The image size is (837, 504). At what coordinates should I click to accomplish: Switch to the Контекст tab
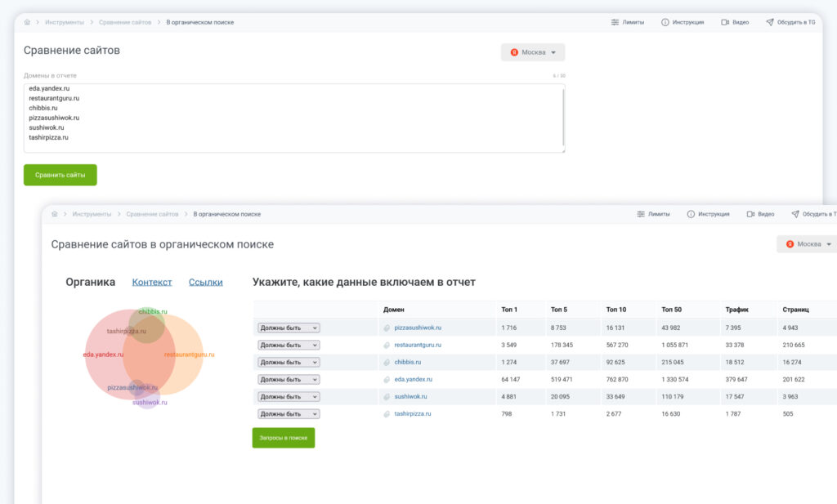click(152, 282)
